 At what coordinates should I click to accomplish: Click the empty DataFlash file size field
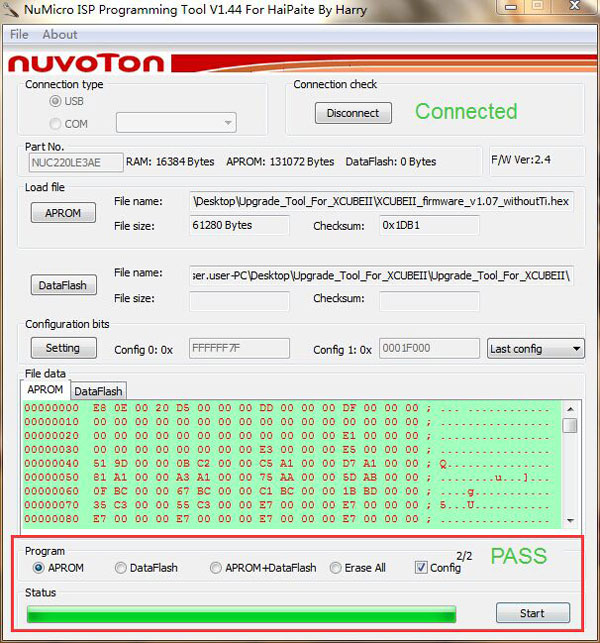coord(239,301)
